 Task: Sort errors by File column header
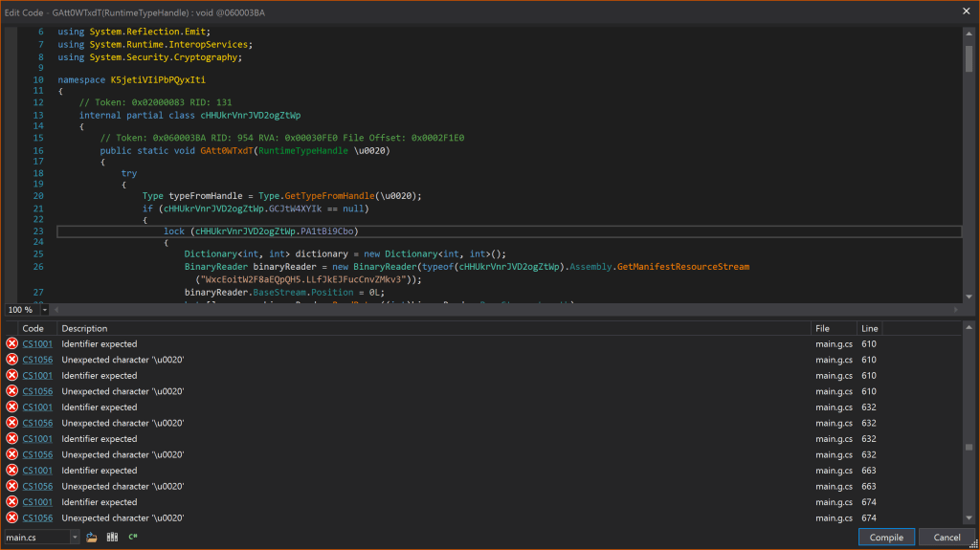tap(823, 328)
